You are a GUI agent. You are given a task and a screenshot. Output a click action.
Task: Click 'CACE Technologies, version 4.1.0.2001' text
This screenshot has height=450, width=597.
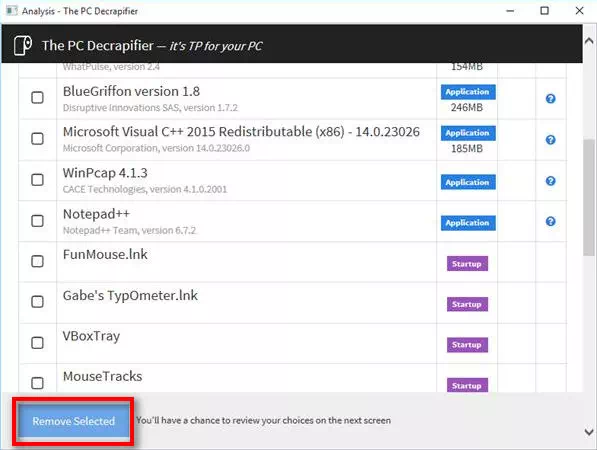point(145,189)
